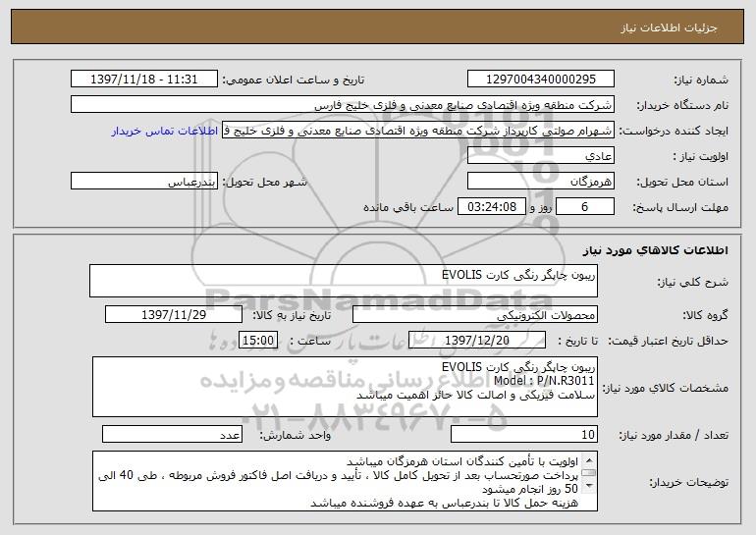Click the validity date field 1397/12/20
756x535 pixels.
coord(477,341)
